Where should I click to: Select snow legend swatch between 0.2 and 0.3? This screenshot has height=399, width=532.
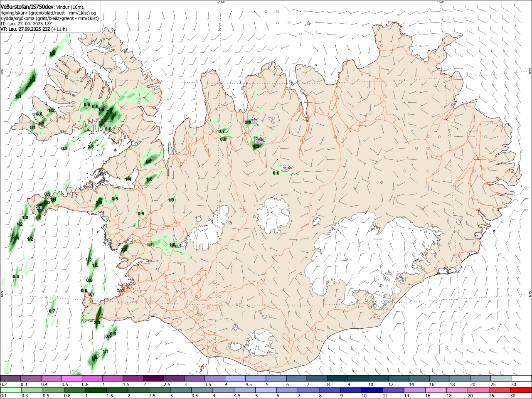pyautogui.click(x=10, y=378)
